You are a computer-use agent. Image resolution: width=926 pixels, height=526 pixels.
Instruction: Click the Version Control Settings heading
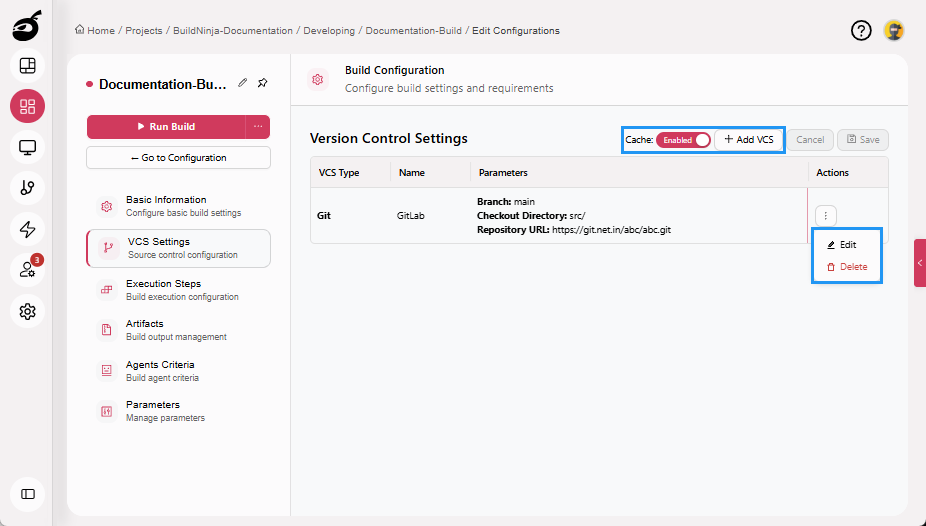(389, 138)
